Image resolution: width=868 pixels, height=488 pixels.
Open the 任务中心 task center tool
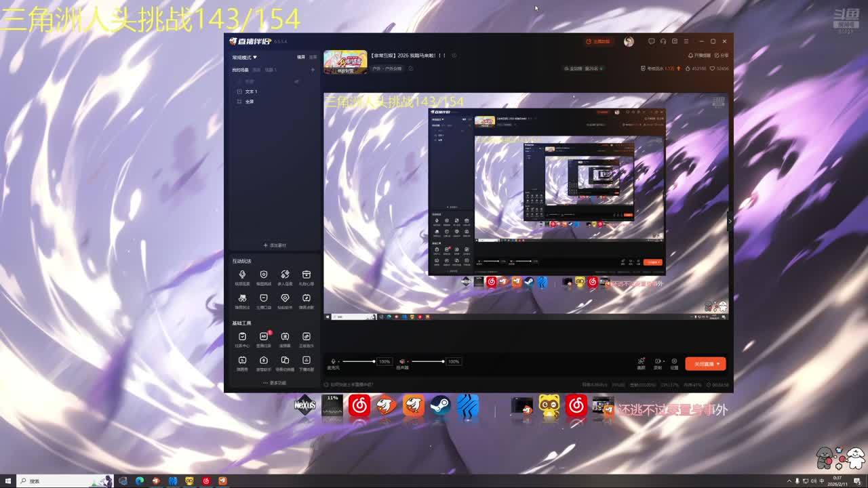coord(242,337)
